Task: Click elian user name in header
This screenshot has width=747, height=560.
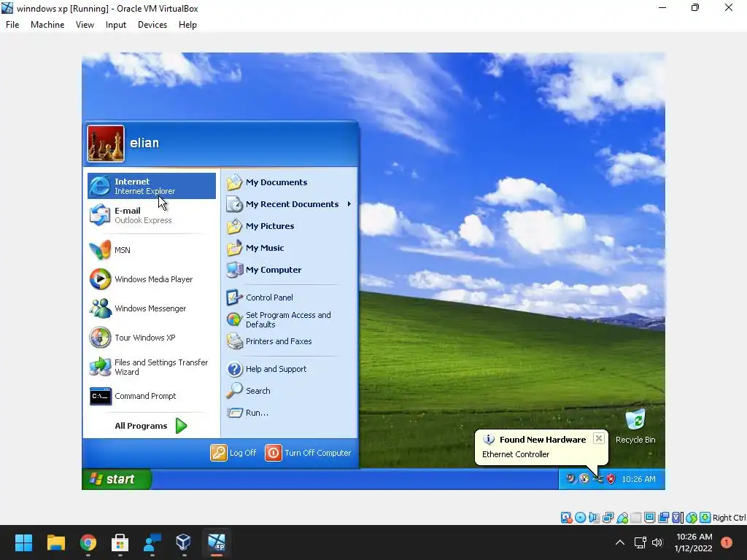Action: (x=144, y=143)
